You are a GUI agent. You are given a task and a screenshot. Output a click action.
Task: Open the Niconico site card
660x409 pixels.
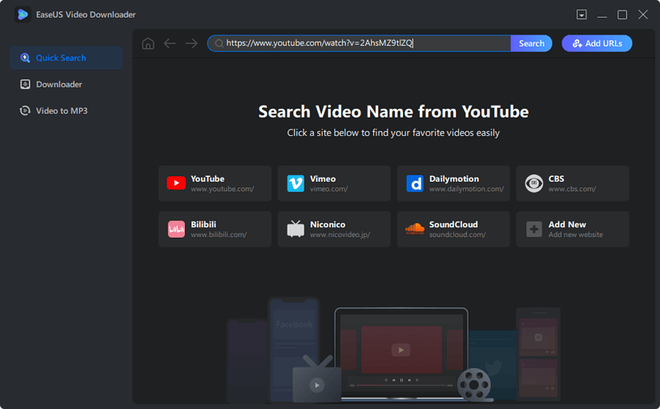click(334, 229)
